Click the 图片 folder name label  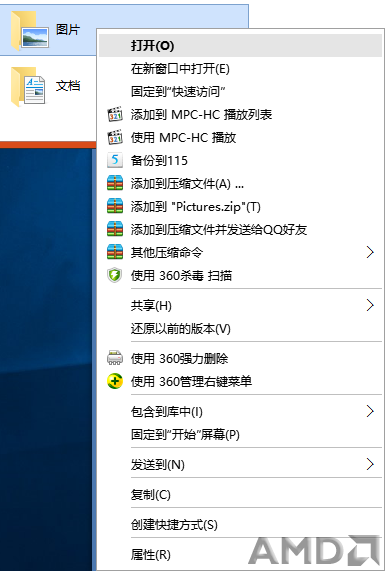pyautogui.click(x=68, y=29)
